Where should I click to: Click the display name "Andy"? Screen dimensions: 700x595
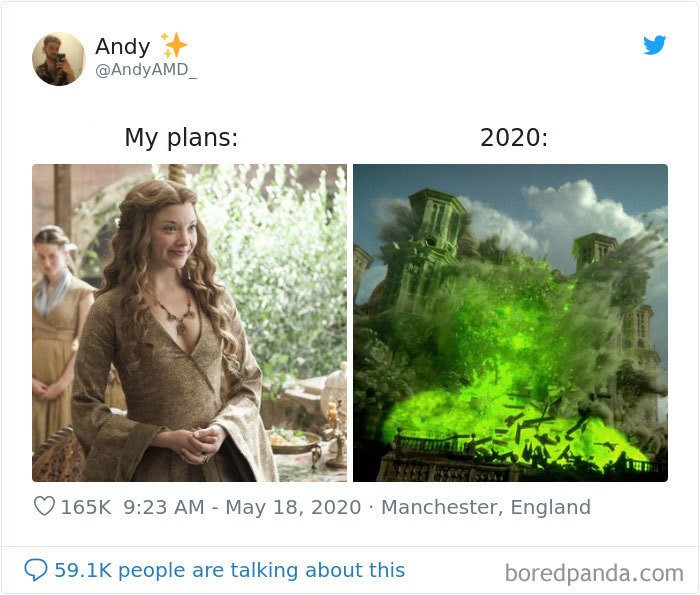coord(123,46)
